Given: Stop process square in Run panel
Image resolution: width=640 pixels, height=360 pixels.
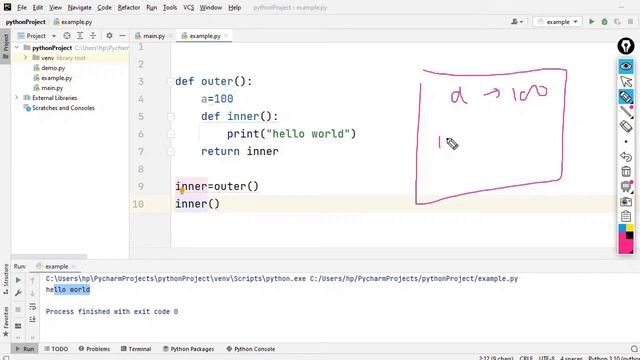Looking at the screenshot, I should (x=18, y=309).
